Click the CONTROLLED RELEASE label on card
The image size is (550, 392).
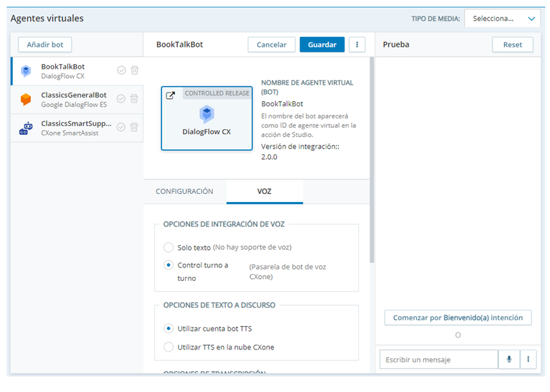click(217, 94)
